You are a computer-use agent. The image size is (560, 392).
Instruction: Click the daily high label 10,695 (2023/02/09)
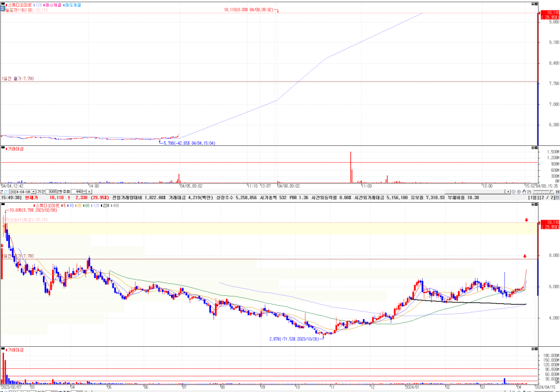point(33,210)
